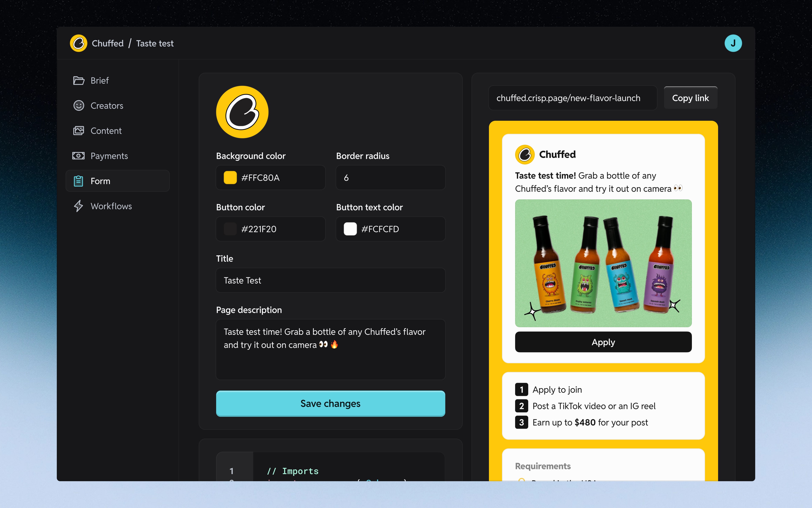Click the Brief folder icon
812x508 pixels.
(x=78, y=81)
